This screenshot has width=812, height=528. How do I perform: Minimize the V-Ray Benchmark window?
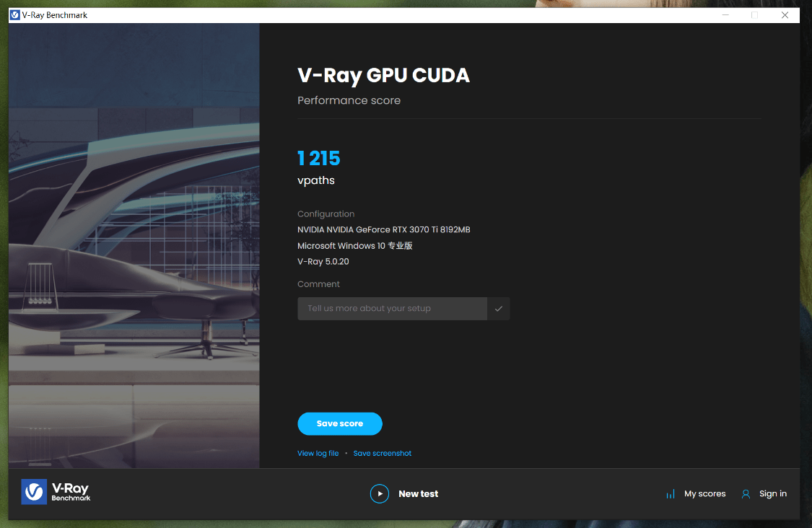[725, 15]
